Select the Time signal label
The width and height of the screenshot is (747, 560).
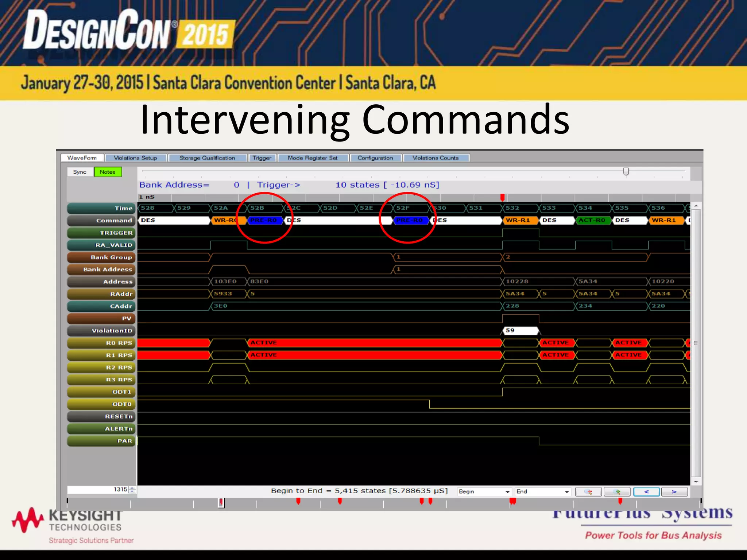pos(101,209)
